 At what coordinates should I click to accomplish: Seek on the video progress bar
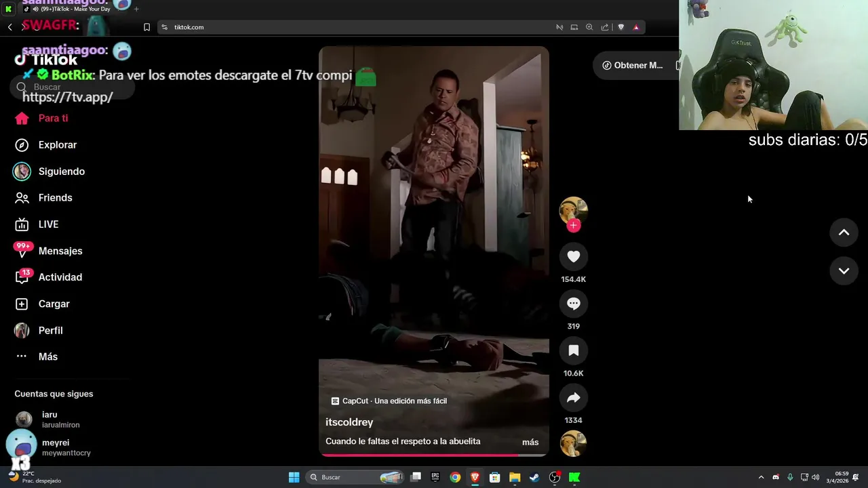[x=434, y=455]
